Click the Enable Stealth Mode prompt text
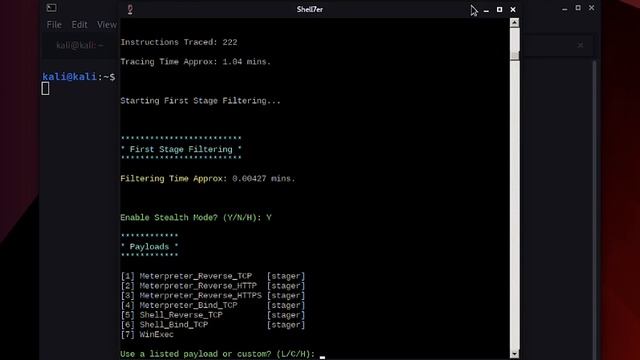The width and height of the screenshot is (640, 360). pyautogui.click(x=196, y=218)
